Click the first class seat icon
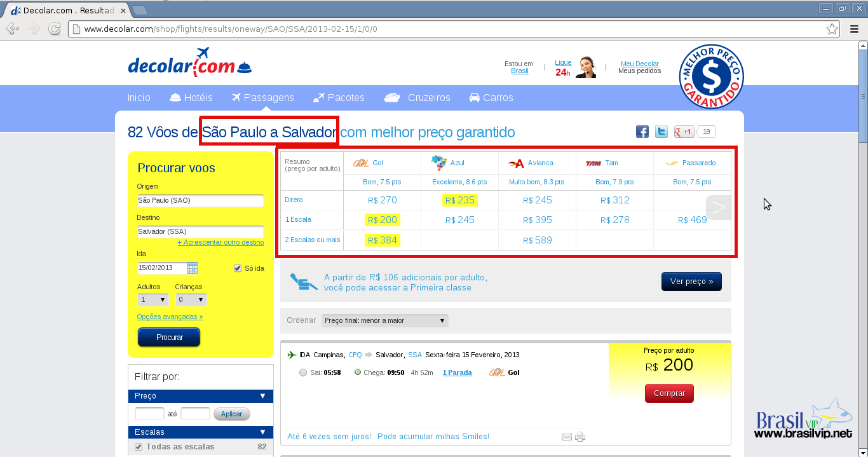 coord(304,282)
